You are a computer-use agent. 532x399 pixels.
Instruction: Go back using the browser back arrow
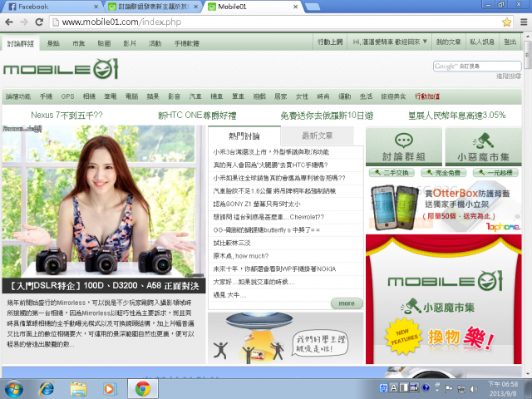coord(9,22)
